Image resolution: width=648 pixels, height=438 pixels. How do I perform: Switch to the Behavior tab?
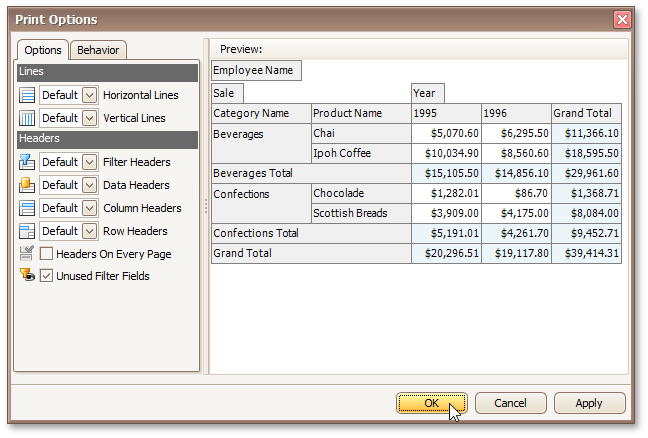(x=97, y=50)
